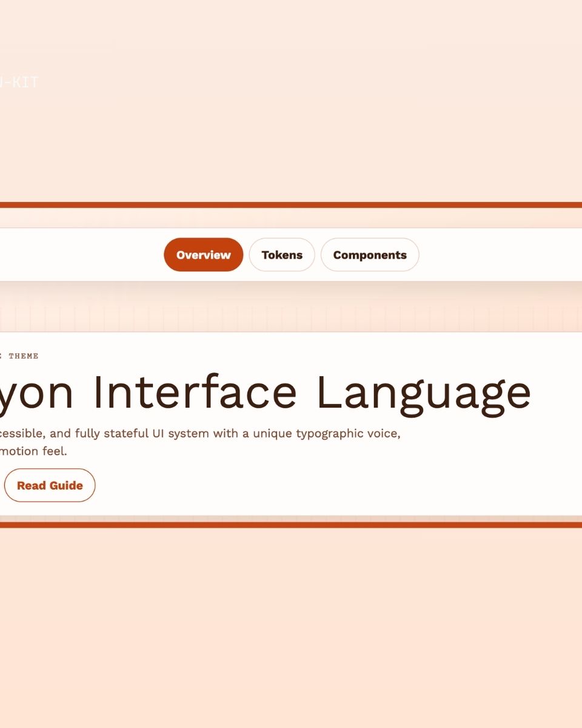Click the Read Guide button

point(50,485)
